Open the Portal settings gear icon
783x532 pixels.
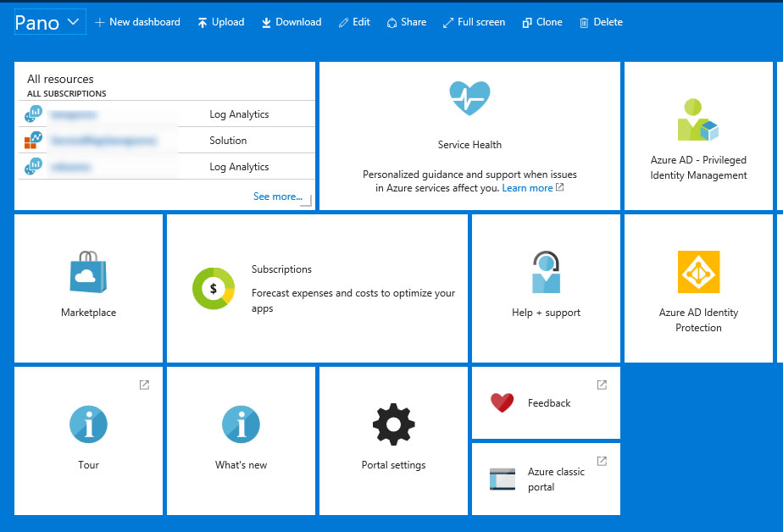click(393, 424)
